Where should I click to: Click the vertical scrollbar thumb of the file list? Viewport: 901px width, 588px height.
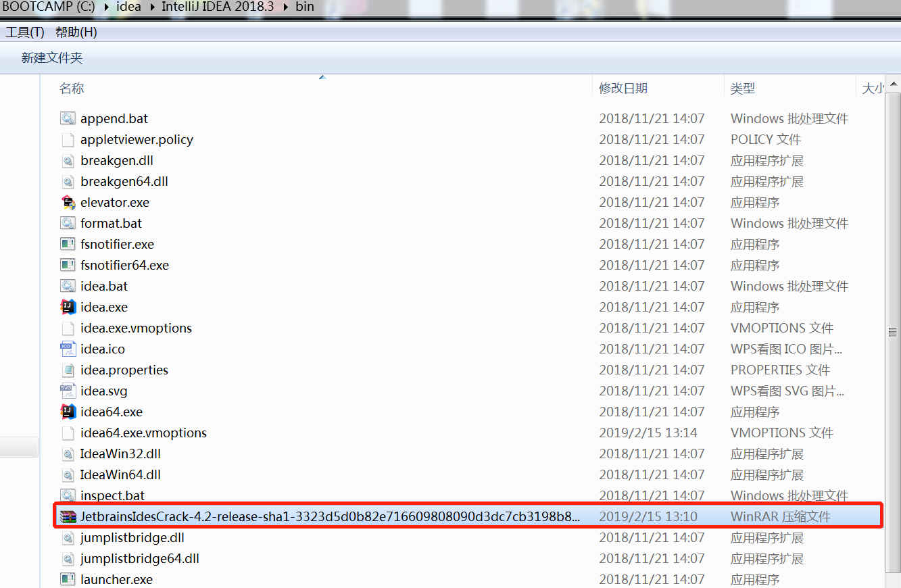(x=893, y=331)
